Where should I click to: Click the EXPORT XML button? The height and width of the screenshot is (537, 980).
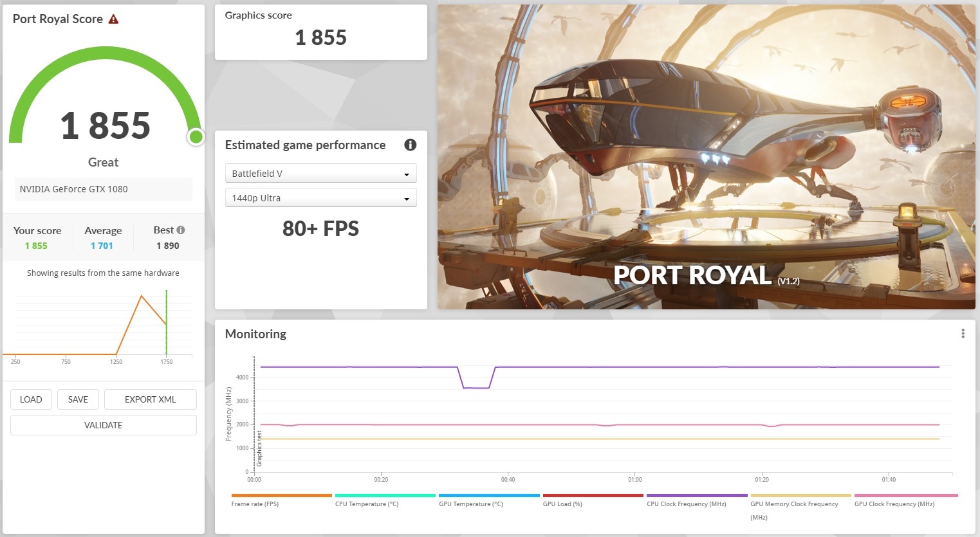pyautogui.click(x=150, y=399)
